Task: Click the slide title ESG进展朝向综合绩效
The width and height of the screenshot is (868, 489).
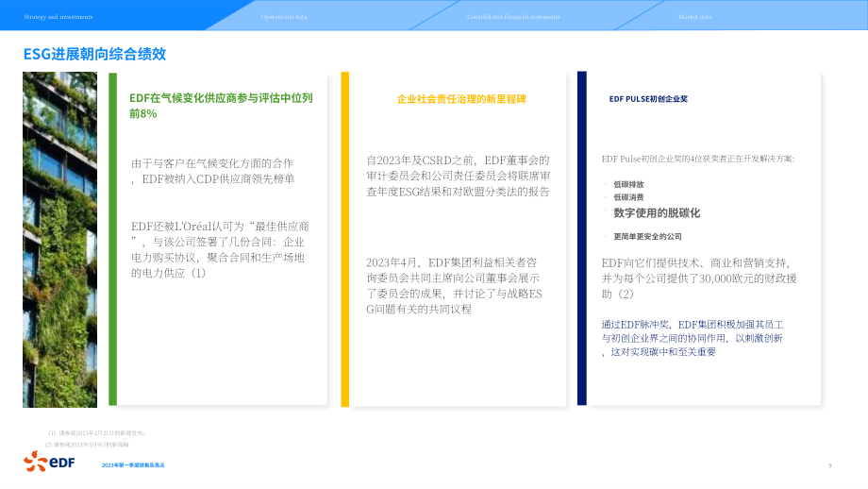Action: (x=94, y=54)
